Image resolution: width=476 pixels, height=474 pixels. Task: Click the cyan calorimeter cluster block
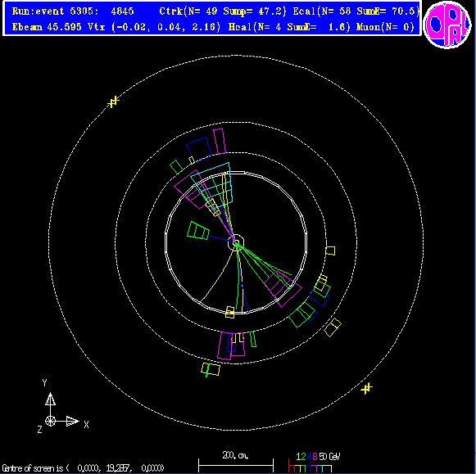212,185
